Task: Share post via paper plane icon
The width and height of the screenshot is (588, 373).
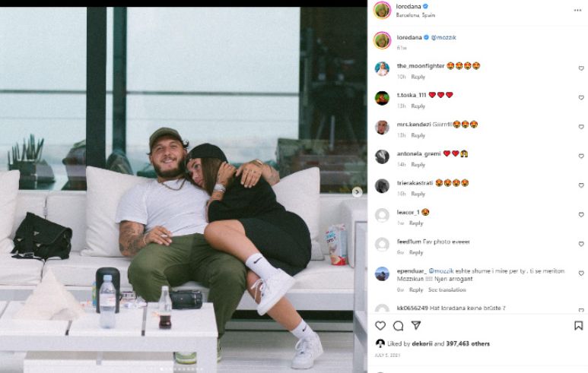Action: (x=416, y=325)
